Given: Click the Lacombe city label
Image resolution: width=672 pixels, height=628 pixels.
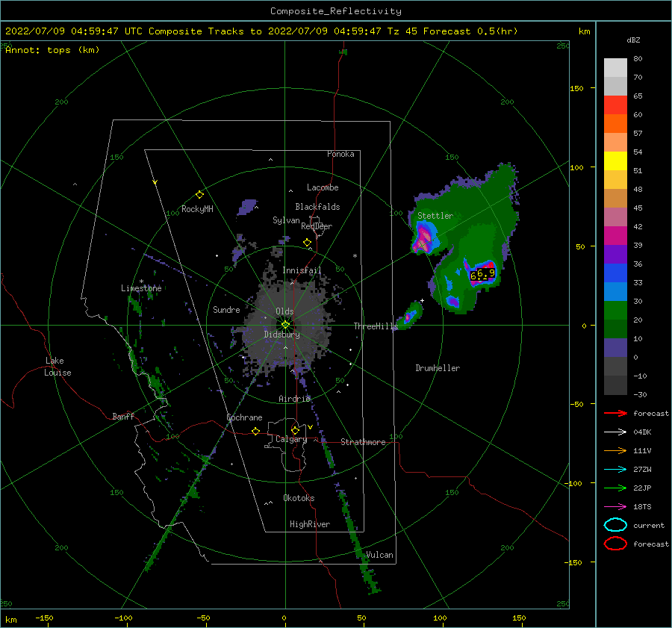Looking at the screenshot, I should tap(323, 187).
